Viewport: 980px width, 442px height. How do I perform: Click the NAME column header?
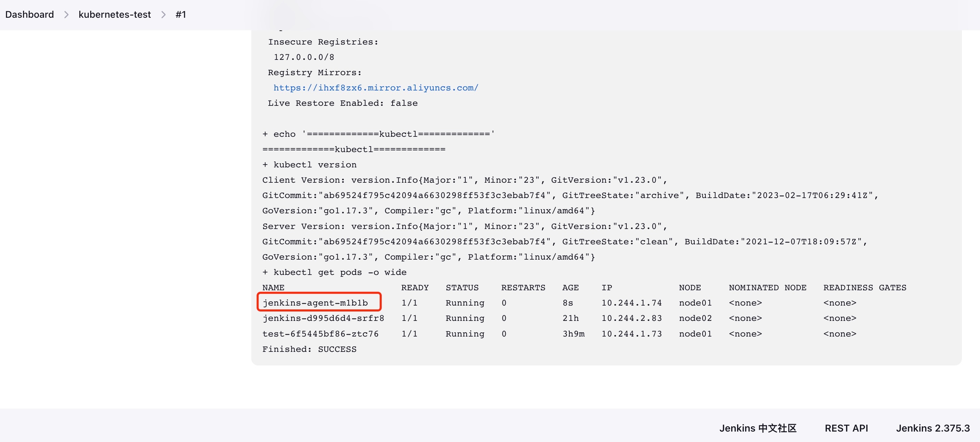pyautogui.click(x=273, y=287)
